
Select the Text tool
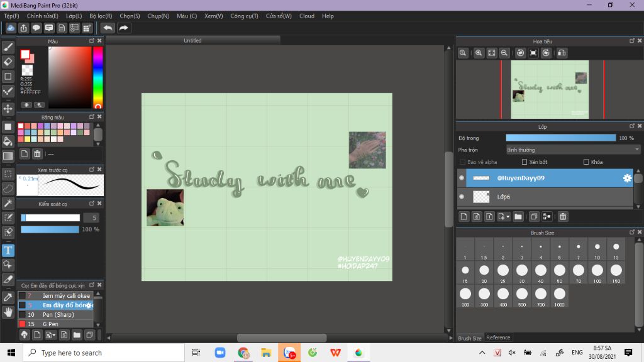(8, 250)
